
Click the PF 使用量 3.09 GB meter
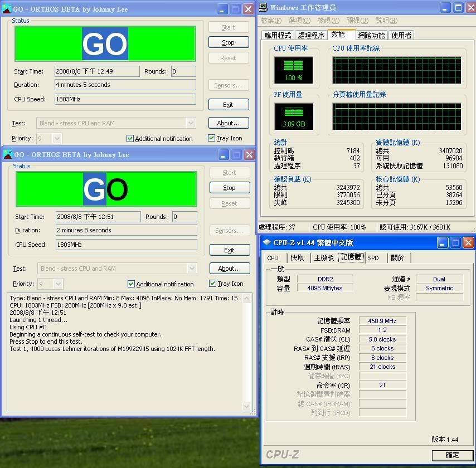tap(294, 116)
